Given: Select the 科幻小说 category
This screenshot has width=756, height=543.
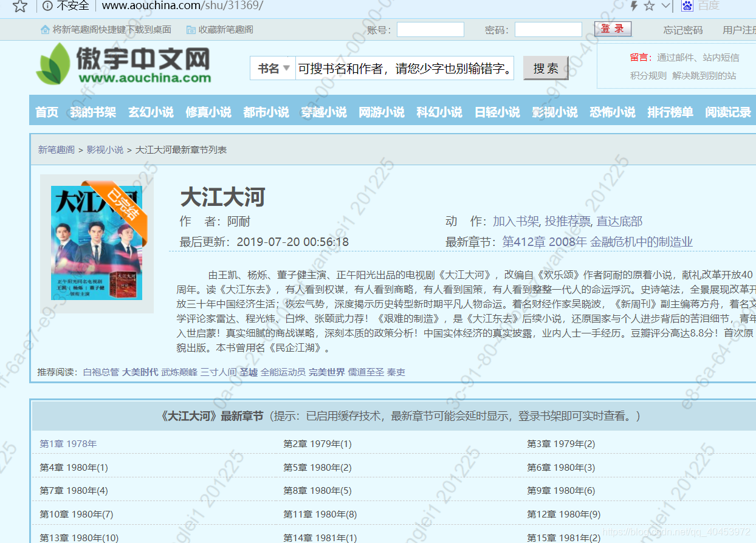Looking at the screenshot, I should (x=439, y=112).
